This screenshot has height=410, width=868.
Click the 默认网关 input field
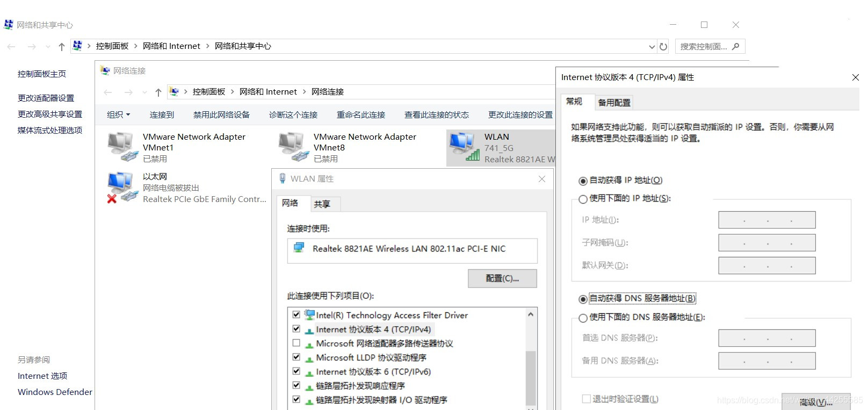(767, 265)
